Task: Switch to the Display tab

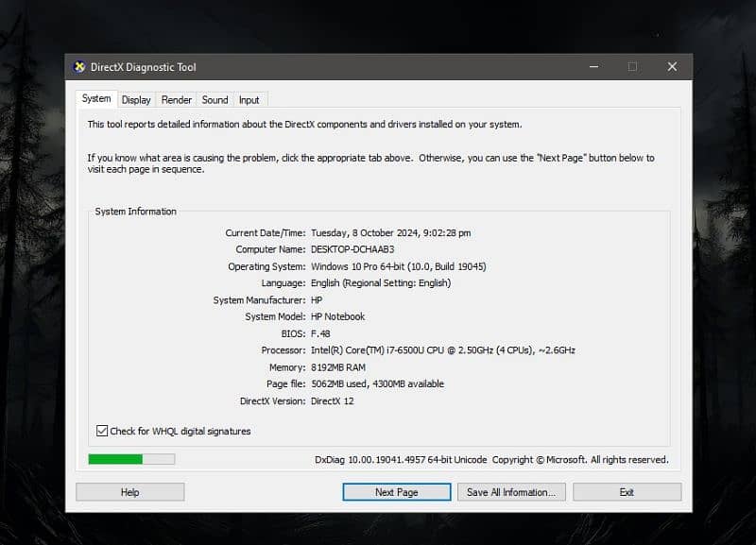Action: click(x=136, y=100)
